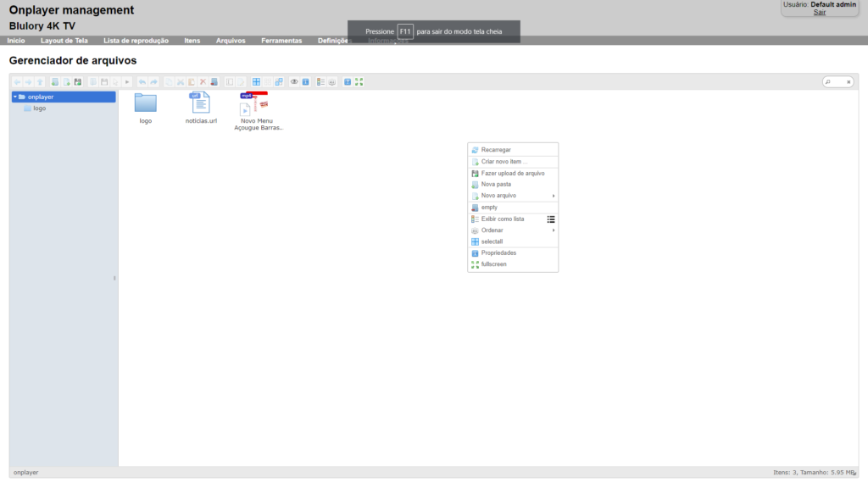Click the back arrow in the file manager toolbar
868x488 pixels.
pyautogui.click(x=17, y=82)
